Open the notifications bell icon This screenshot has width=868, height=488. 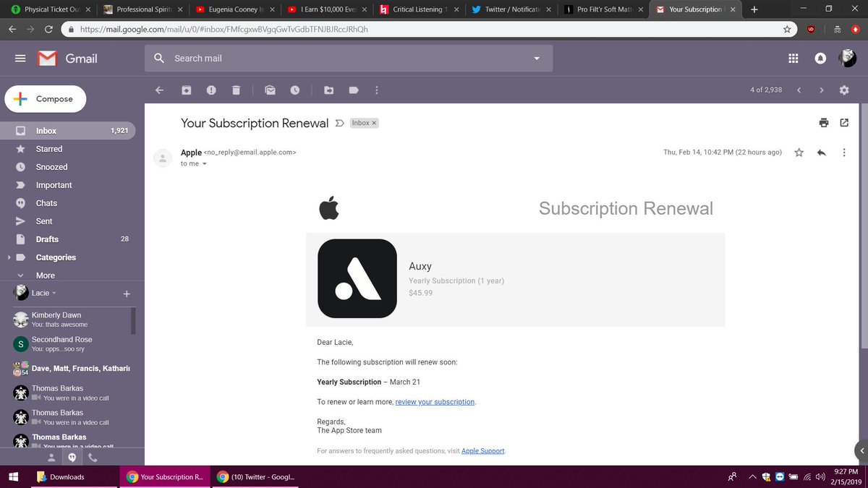(x=820, y=59)
